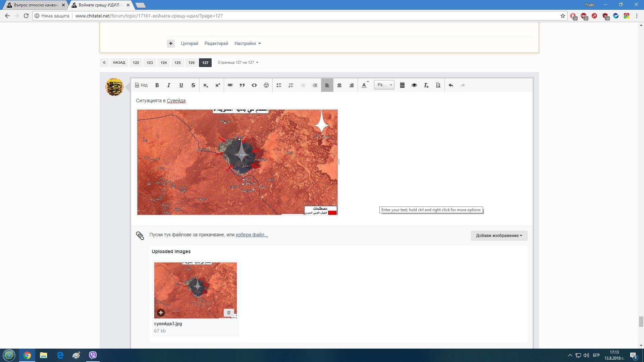This screenshot has width=644, height=362.
Task: Remove formatting from selected text
Action: (x=426, y=85)
